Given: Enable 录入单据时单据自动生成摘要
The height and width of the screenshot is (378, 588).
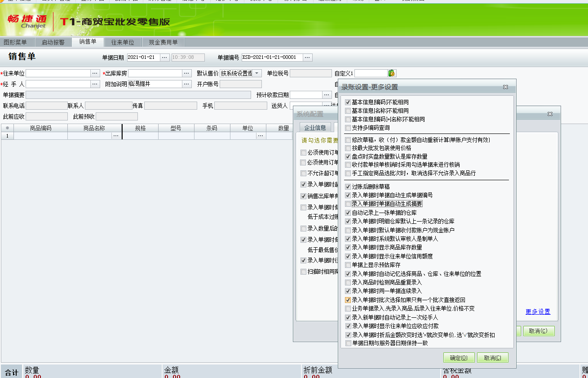Looking at the screenshot, I should tap(348, 204).
